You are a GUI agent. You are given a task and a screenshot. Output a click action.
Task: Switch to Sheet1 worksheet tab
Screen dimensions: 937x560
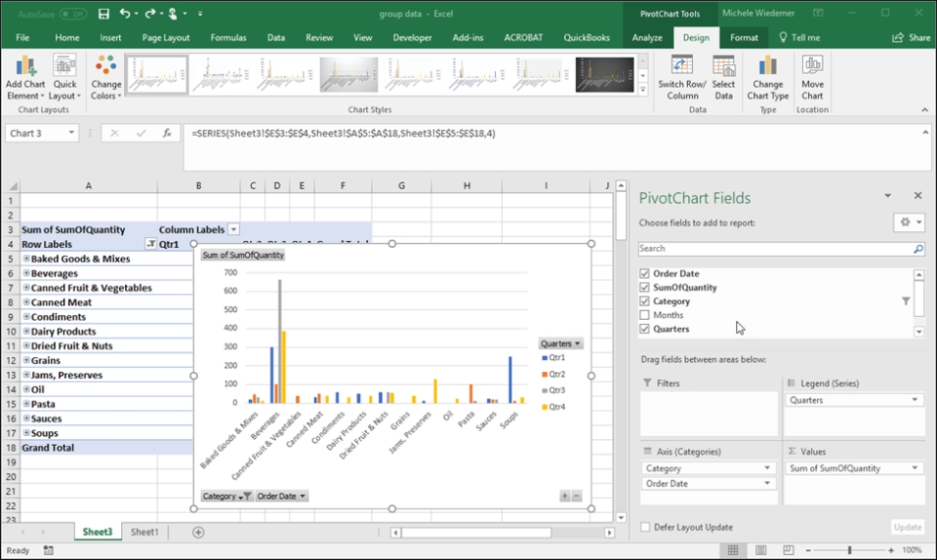145,531
